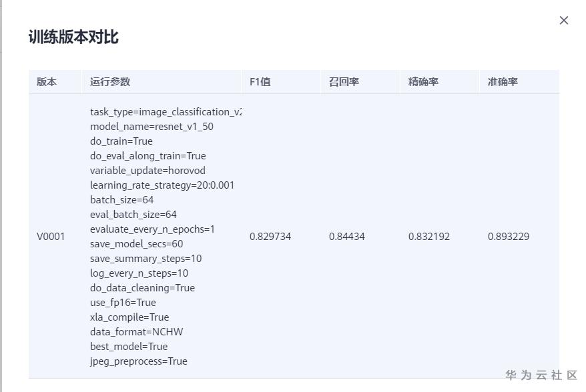Click the recall value 0.84434
Image resolution: width=586 pixels, height=392 pixels.
tap(347, 237)
